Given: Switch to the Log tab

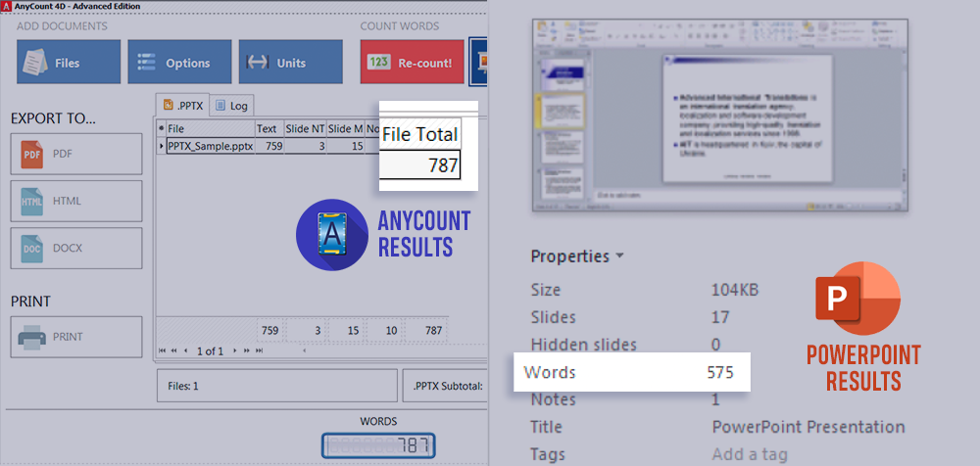Looking at the screenshot, I should pos(232,106).
